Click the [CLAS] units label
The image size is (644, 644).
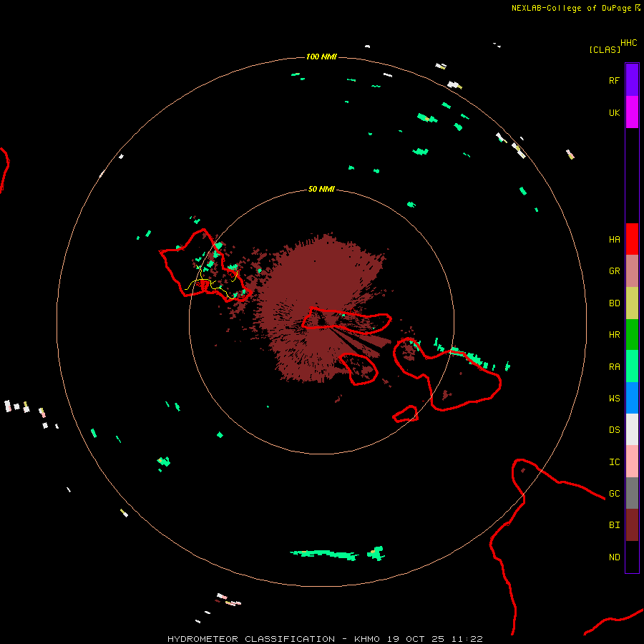pyautogui.click(x=605, y=50)
